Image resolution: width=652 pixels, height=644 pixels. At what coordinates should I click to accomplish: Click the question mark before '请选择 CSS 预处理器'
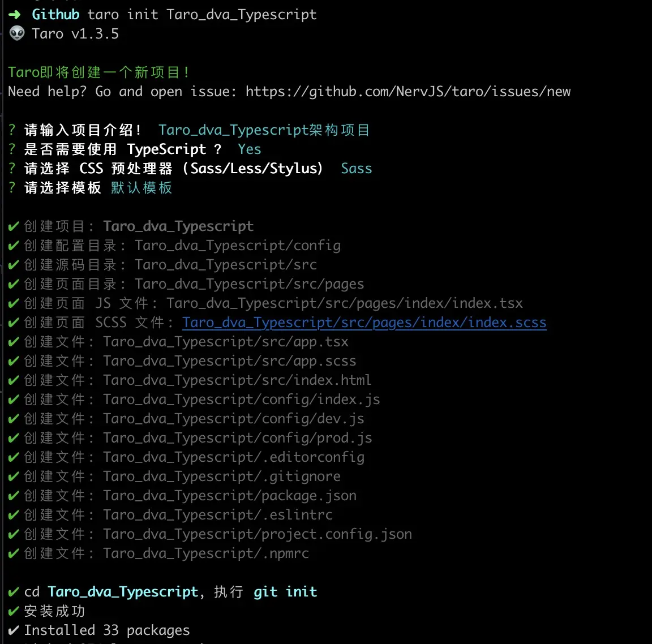point(12,169)
